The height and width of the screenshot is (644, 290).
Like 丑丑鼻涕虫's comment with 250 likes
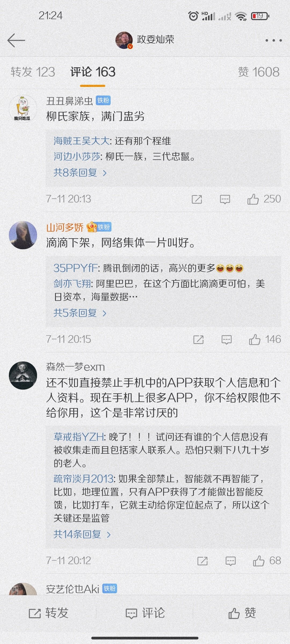264,199
